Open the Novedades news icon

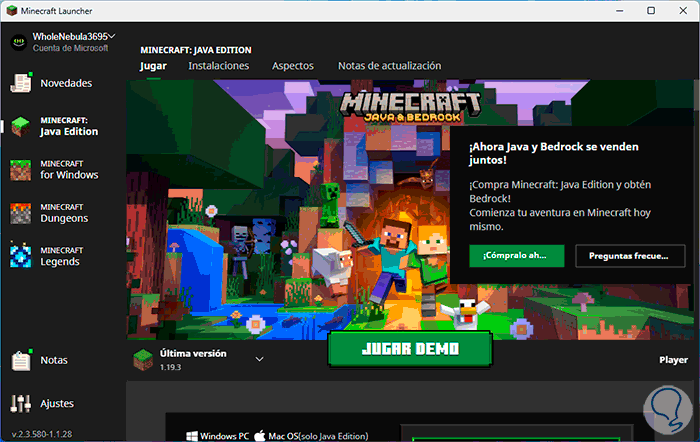tap(21, 83)
